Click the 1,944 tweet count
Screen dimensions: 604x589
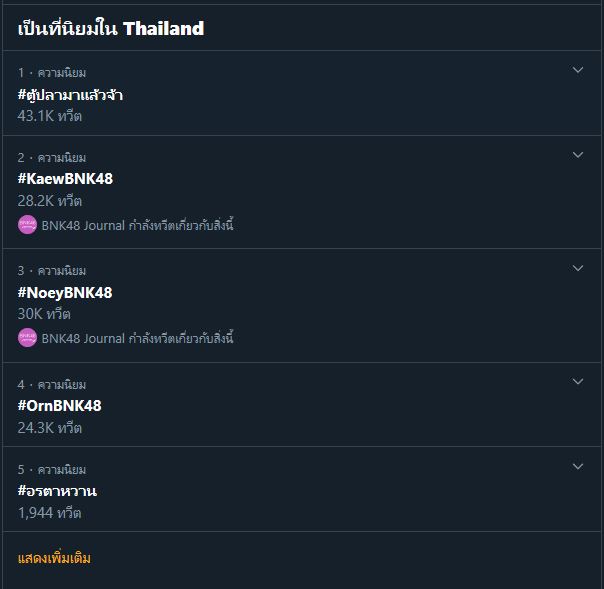pos(49,513)
